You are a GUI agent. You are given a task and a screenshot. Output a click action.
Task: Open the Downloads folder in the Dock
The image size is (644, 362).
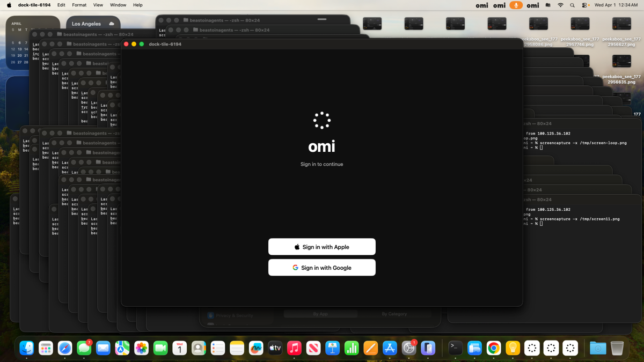[598, 348]
